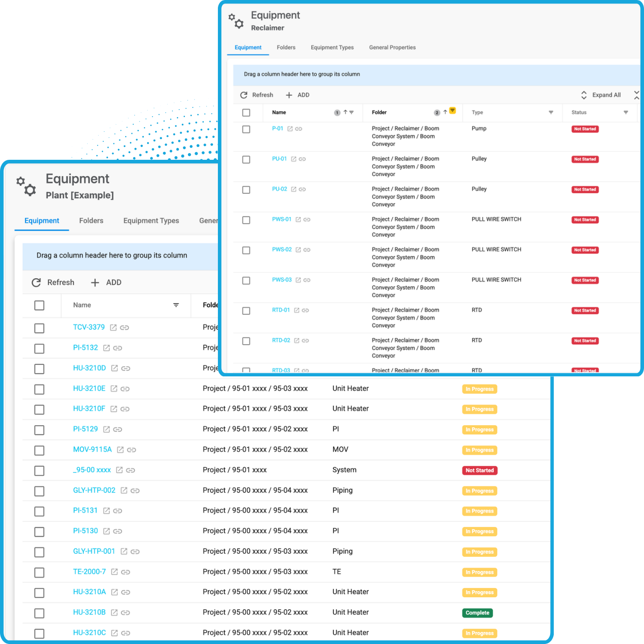Image resolution: width=644 pixels, height=644 pixels.
Task: Click Complete status badge for HU-3210B
Action: point(477,613)
